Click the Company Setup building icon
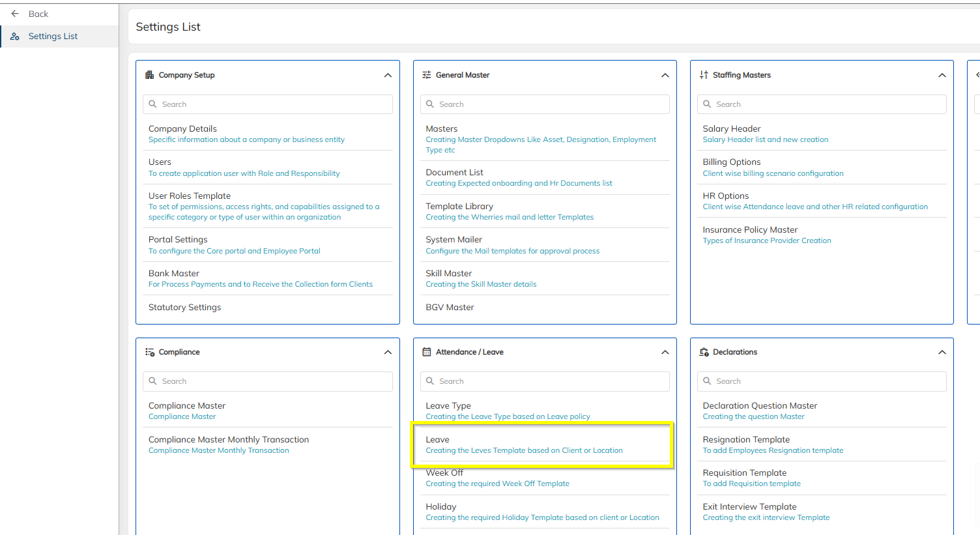 [149, 75]
